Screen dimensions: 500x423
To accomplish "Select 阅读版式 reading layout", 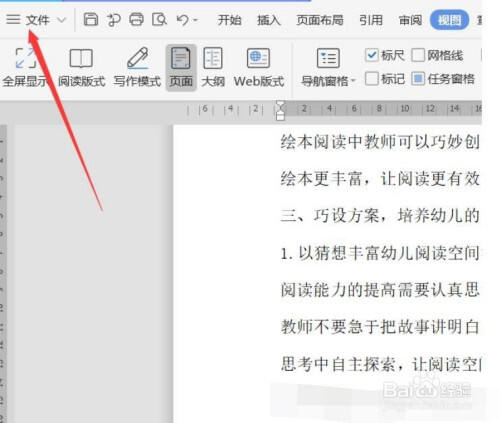I will click(81, 68).
